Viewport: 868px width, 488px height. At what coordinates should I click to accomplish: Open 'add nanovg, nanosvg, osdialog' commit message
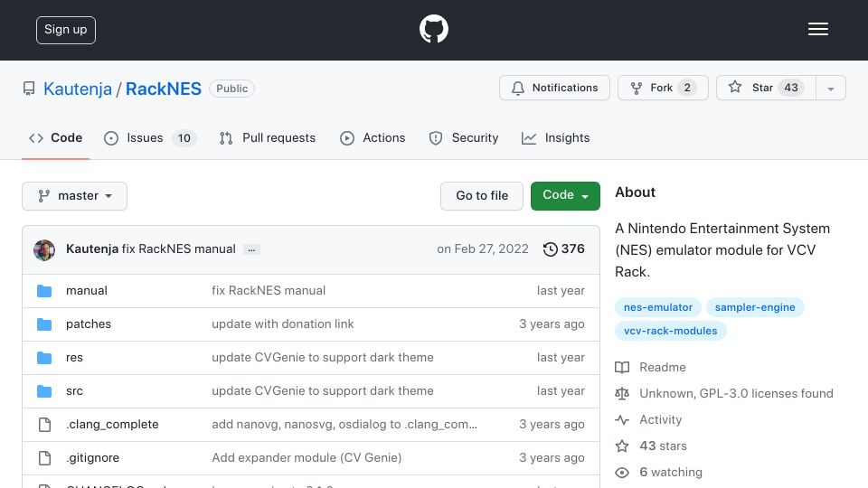pyautogui.click(x=344, y=425)
